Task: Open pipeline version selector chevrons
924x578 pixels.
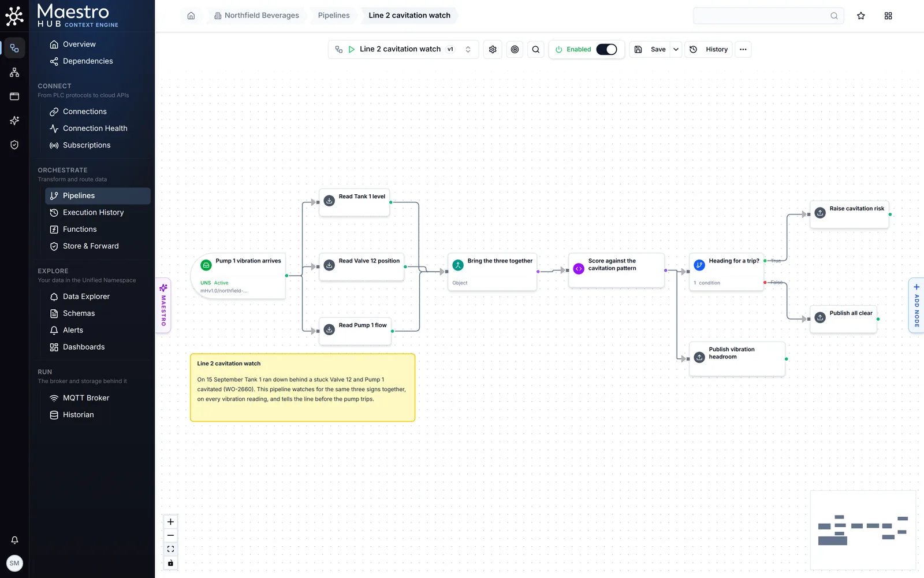Action: pos(468,50)
